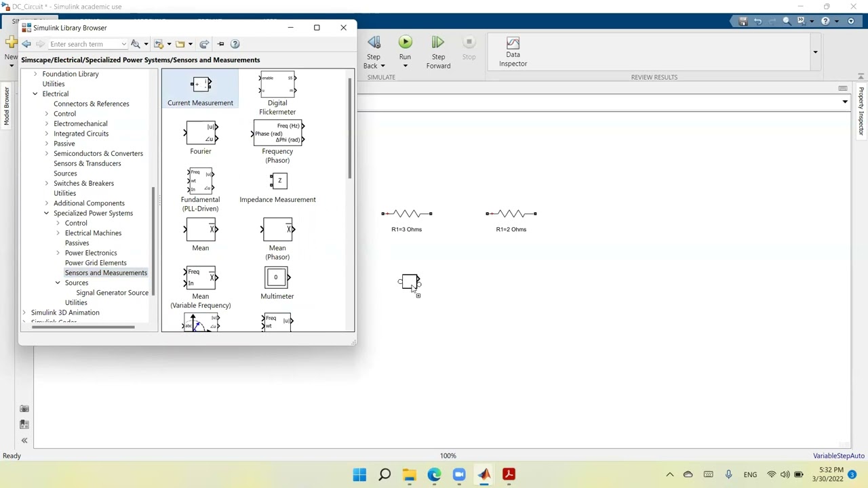Run the simulation
This screenshot has height=488, width=868.
coord(405,43)
